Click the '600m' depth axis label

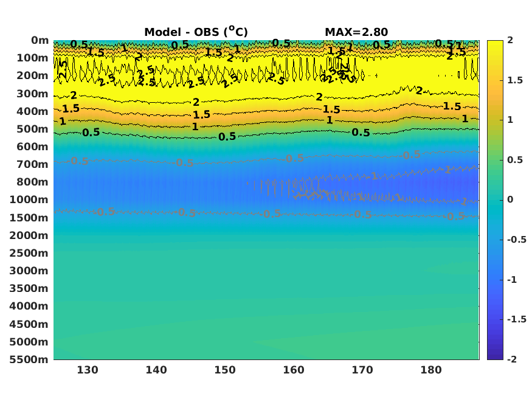point(33,147)
